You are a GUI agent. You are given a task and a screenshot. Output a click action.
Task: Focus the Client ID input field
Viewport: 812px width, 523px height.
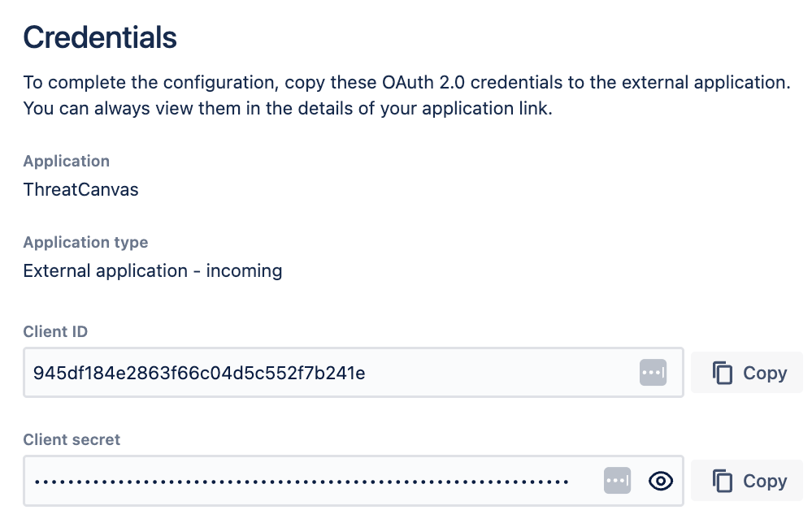[354, 373]
